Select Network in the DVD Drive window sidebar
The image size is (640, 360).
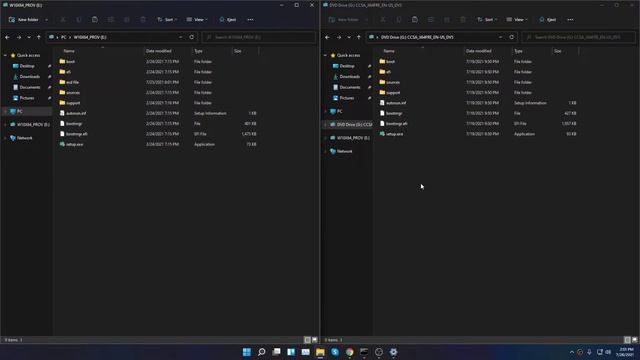344,151
